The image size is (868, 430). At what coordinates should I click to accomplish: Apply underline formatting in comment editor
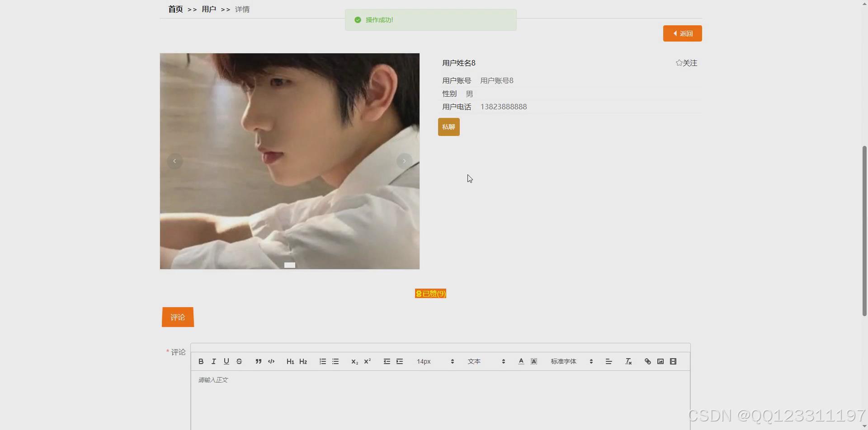(226, 361)
